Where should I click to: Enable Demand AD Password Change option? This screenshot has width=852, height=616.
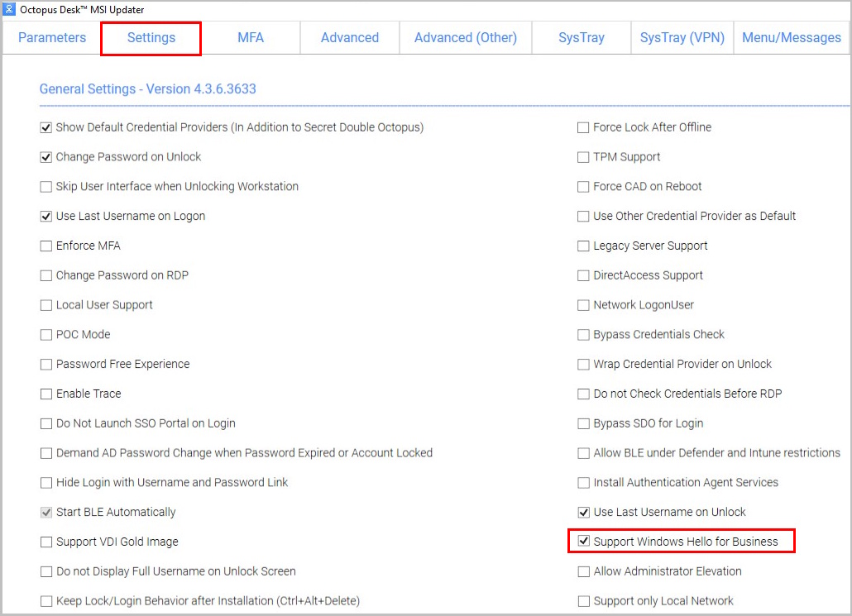click(46, 454)
